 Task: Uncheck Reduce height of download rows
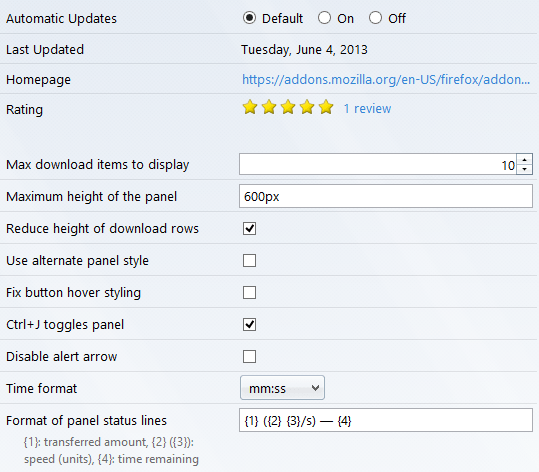pyautogui.click(x=249, y=229)
